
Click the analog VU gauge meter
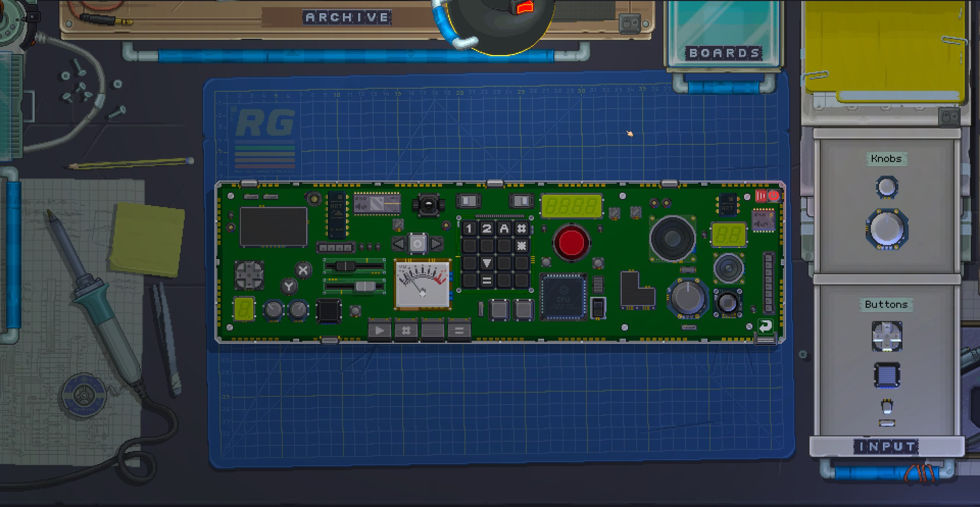[423, 284]
